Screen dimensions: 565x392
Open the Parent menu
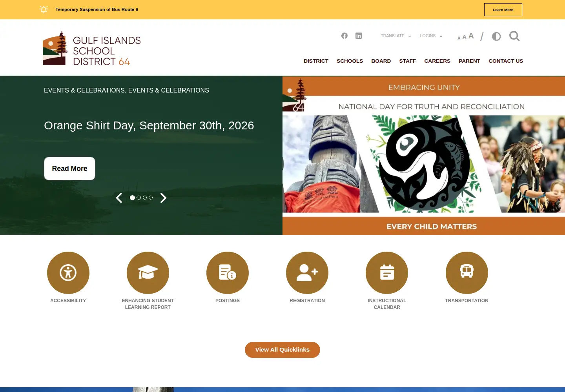(469, 61)
